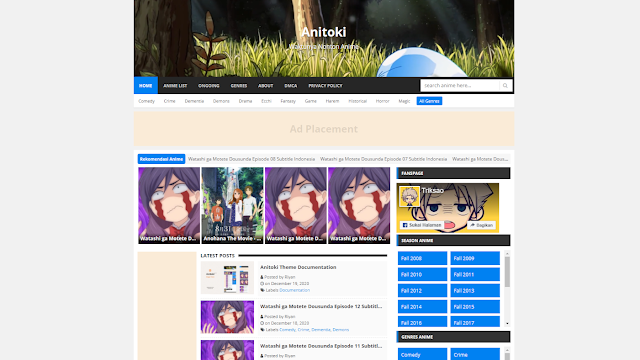Viewport: 640px width, 360px height.
Task: Click the Genres Anime list scroll up arrow
Action: coord(507,350)
